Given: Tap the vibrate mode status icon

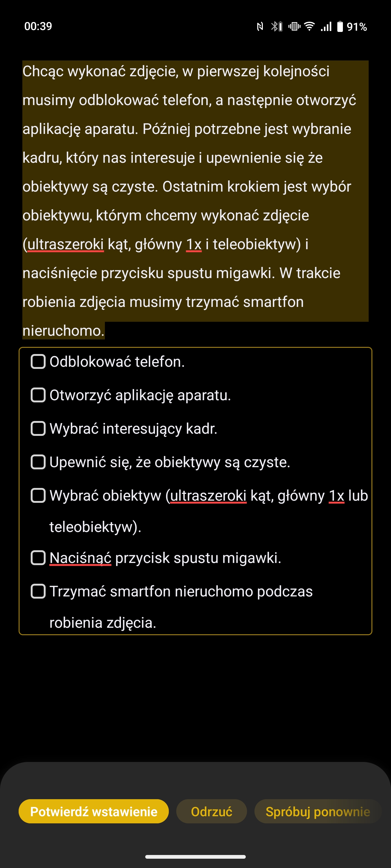Looking at the screenshot, I should pyautogui.click(x=294, y=26).
